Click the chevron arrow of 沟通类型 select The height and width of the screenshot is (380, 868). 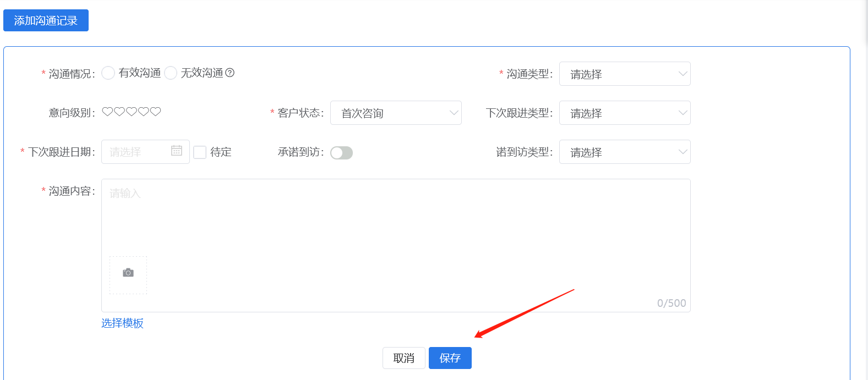[x=683, y=74]
